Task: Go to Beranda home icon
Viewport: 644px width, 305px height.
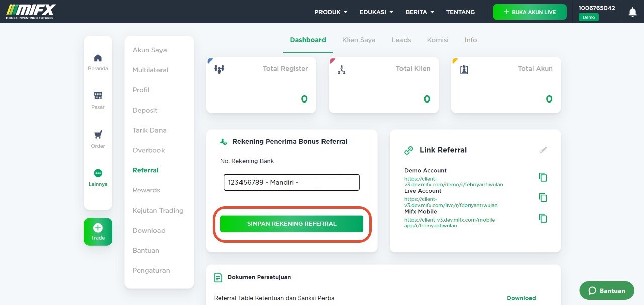Action: click(x=98, y=58)
